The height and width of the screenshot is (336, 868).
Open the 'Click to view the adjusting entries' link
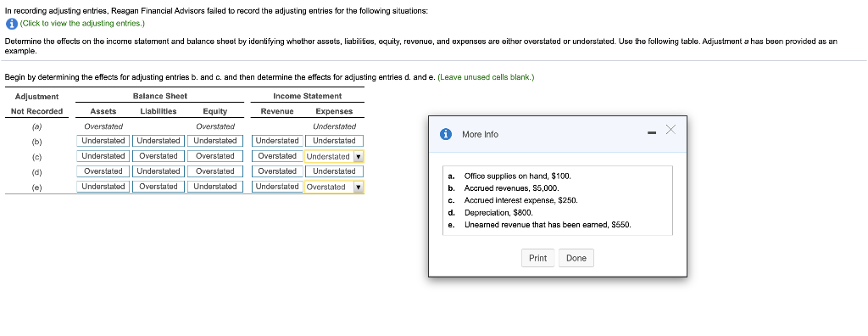(82, 23)
